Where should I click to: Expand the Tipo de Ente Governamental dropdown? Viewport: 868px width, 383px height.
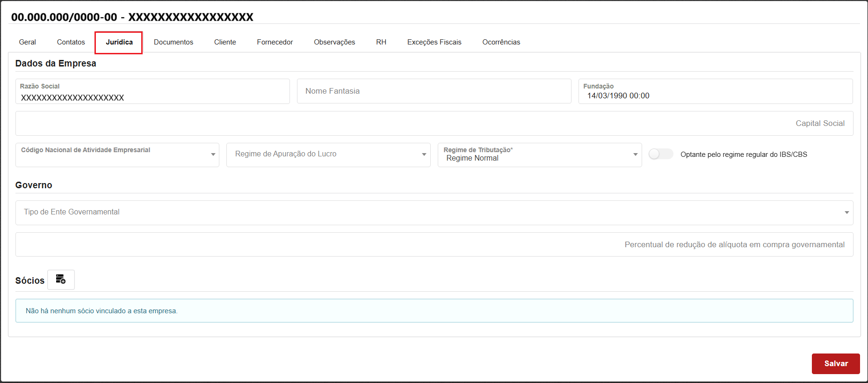(434, 213)
